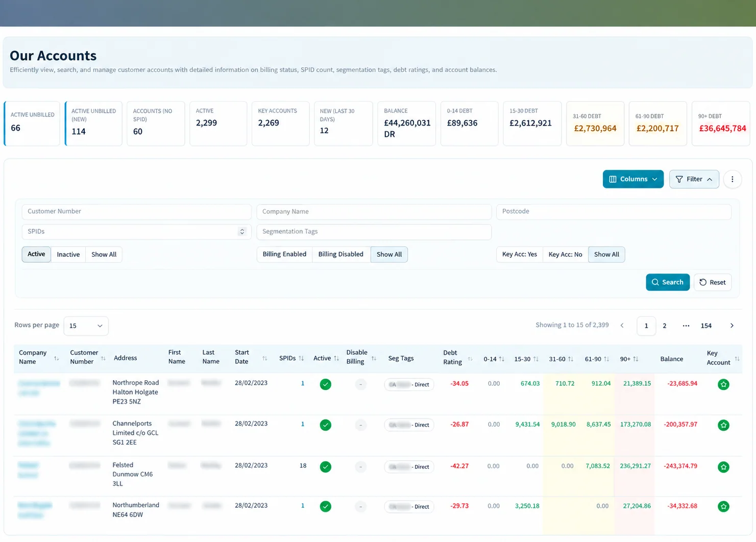The width and height of the screenshot is (756, 542).
Task: Open the Active Unbilled 66 card
Action: (x=32, y=124)
